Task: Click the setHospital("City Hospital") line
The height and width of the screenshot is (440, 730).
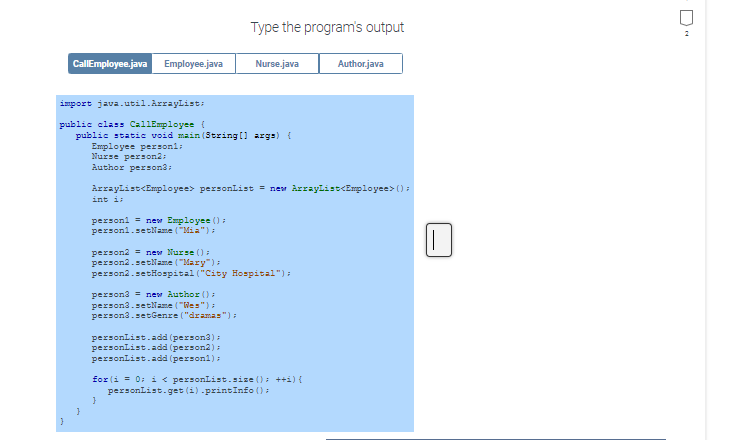Action: (191, 273)
